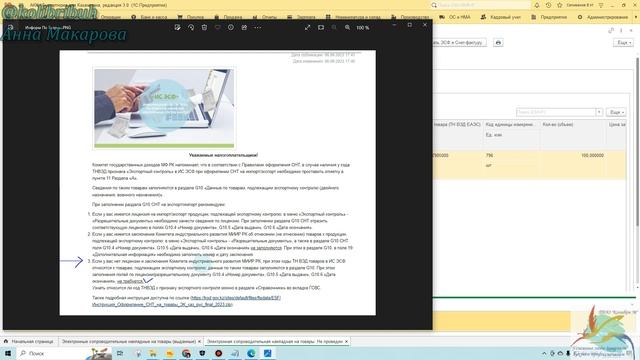640x360 pixels.
Task: Switch to the Начальная страница tab
Action: point(29,341)
